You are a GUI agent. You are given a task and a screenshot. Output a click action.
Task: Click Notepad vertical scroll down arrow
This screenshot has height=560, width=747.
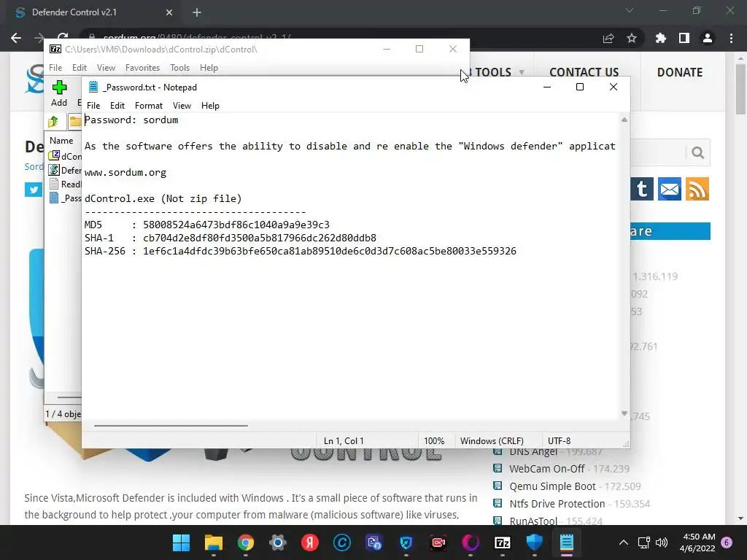(624, 413)
